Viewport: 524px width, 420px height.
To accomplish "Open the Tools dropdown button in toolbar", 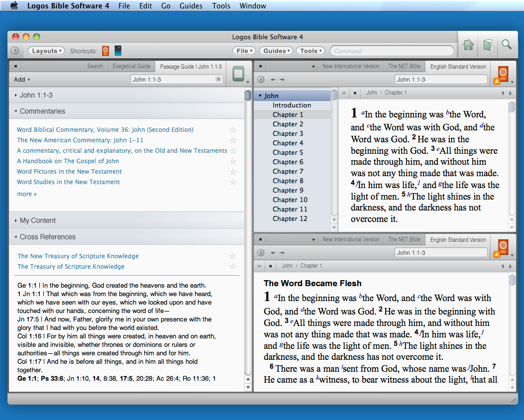I will pos(310,51).
